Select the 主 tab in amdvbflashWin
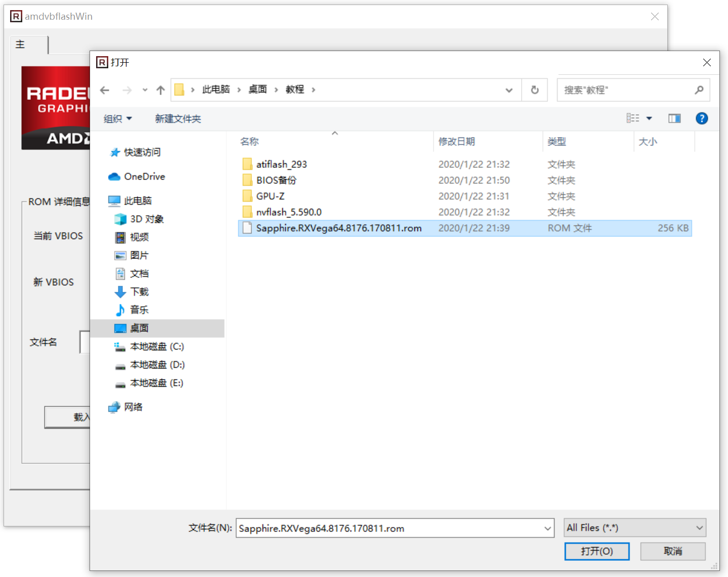 [x=29, y=45]
